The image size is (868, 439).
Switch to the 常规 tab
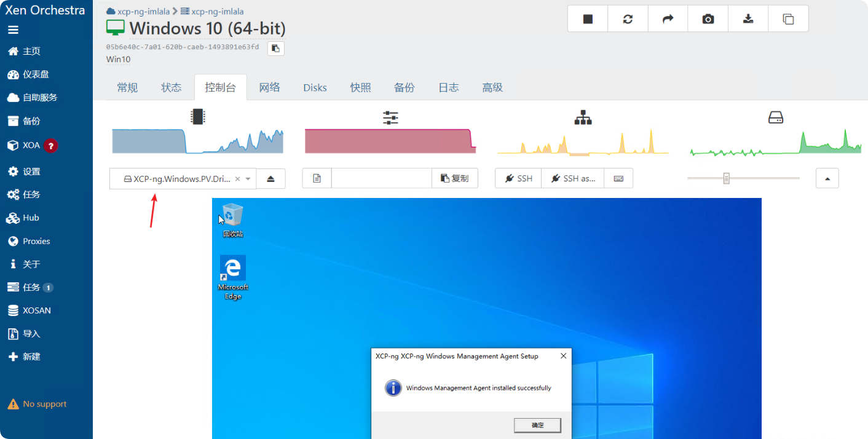[127, 87]
